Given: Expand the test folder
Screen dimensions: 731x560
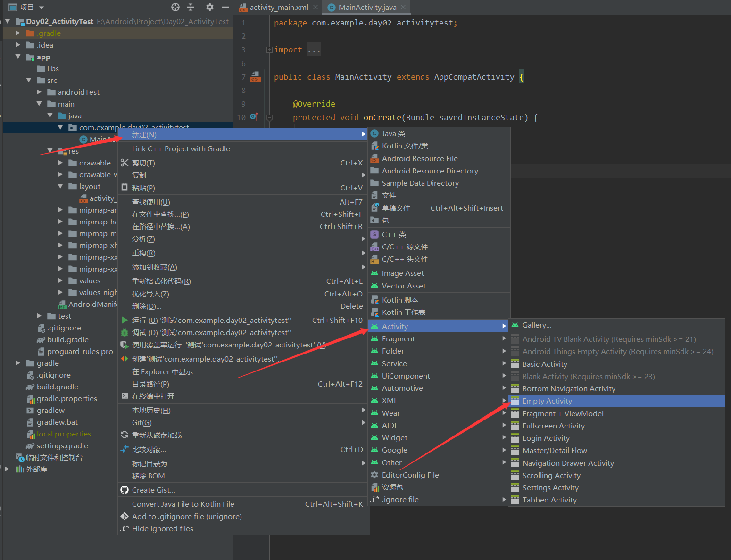Looking at the screenshot, I should 39,316.
